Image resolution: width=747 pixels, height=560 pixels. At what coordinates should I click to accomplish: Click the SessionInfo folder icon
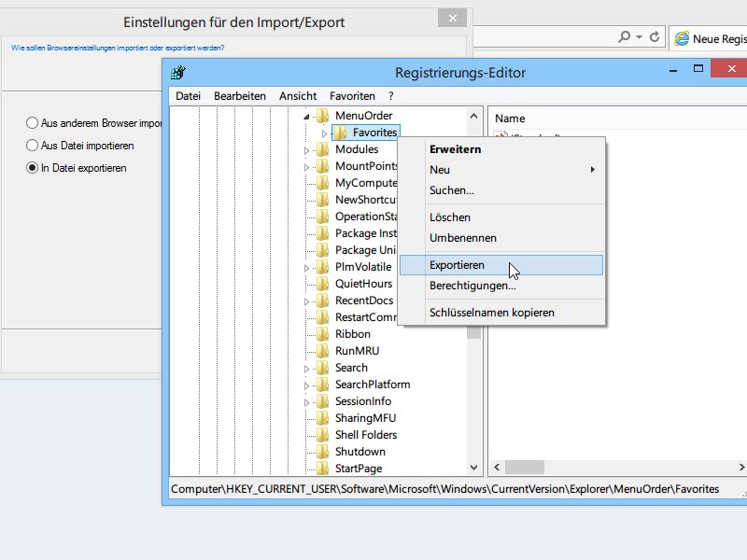coord(323,401)
